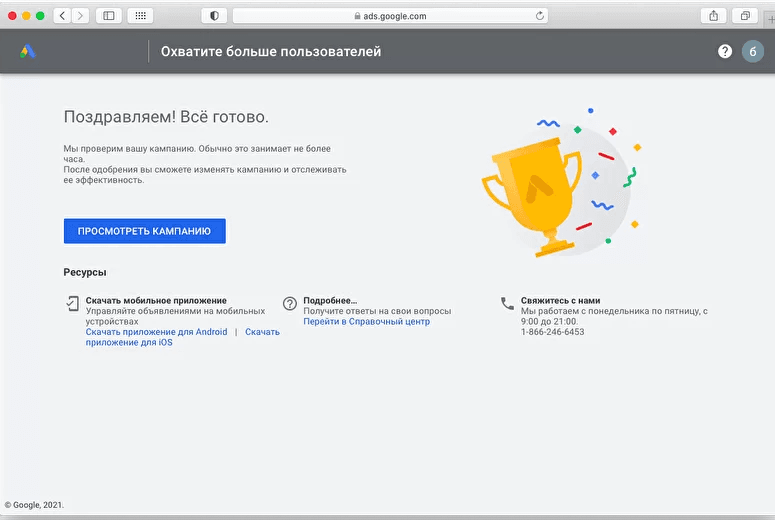Image resolution: width=775 pixels, height=520 pixels.
Task: Toggle the Safari sidebar button
Action: pyautogui.click(x=109, y=16)
